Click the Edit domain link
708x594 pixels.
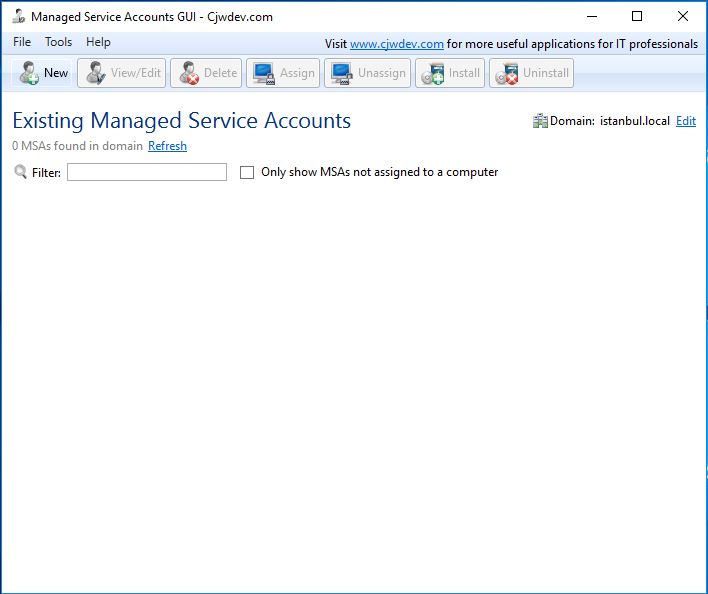point(685,121)
